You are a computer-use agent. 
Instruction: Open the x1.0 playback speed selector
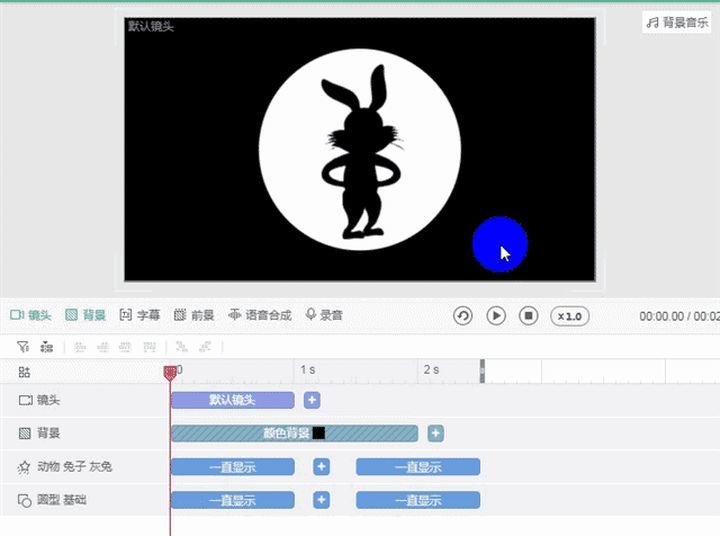click(x=570, y=316)
